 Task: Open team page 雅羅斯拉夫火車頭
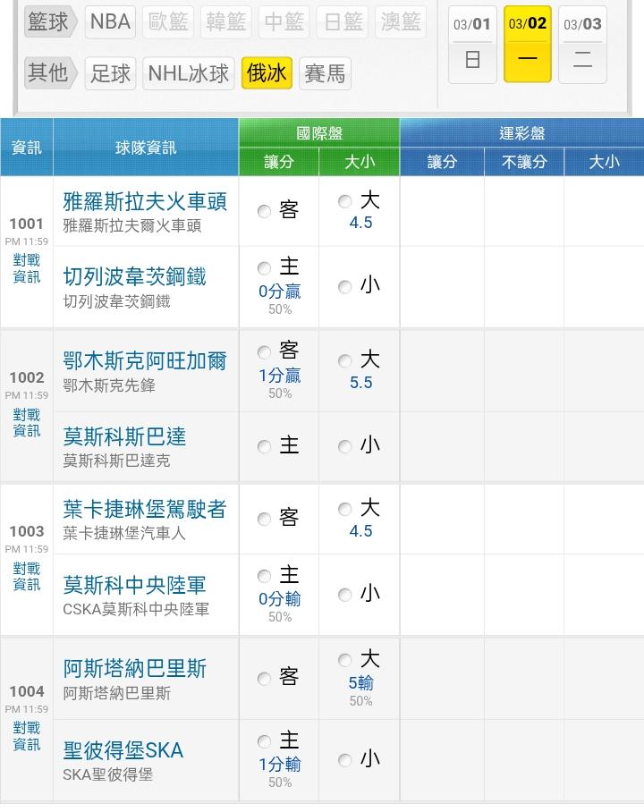point(145,201)
